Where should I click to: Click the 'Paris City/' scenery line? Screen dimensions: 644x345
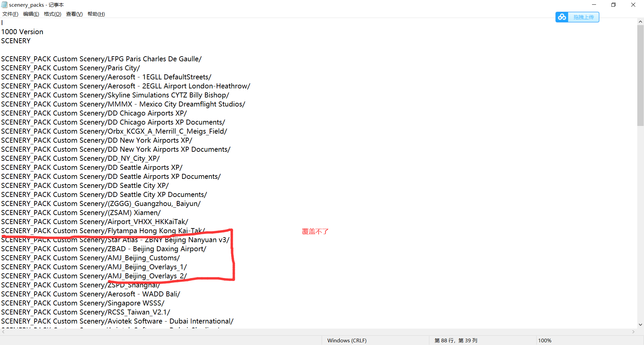click(x=70, y=68)
